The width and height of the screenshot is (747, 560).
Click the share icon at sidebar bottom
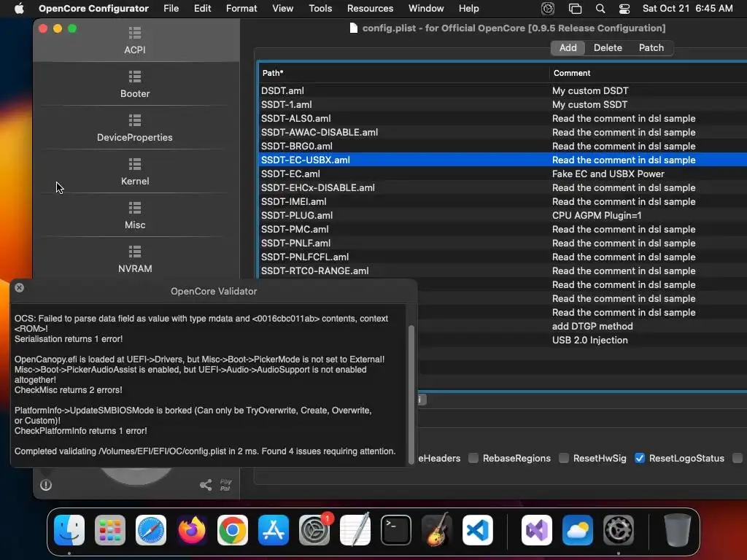pos(206,485)
